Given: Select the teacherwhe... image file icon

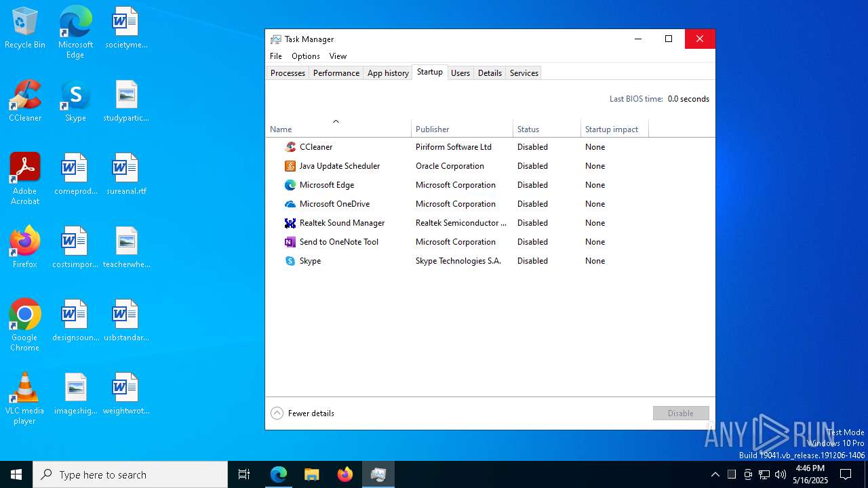Looking at the screenshot, I should (x=126, y=248).
